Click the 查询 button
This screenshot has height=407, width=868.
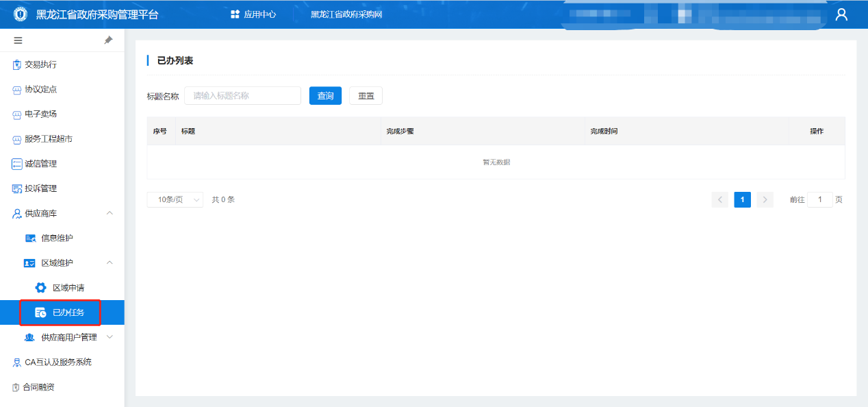[x=325, y=96]
